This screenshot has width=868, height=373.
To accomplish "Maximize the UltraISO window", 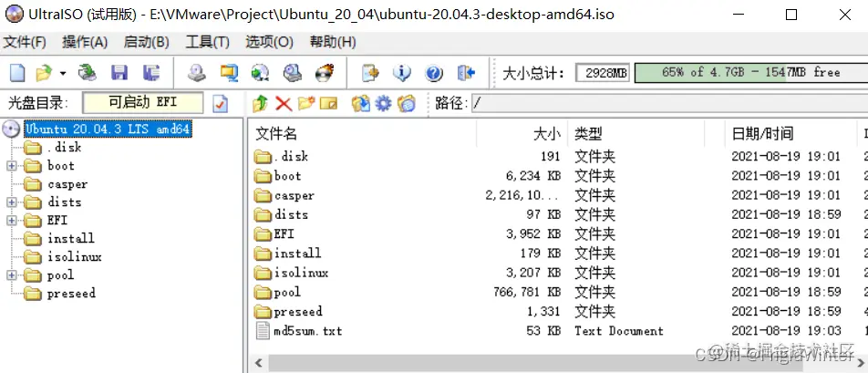I will (x=791, y=15).
